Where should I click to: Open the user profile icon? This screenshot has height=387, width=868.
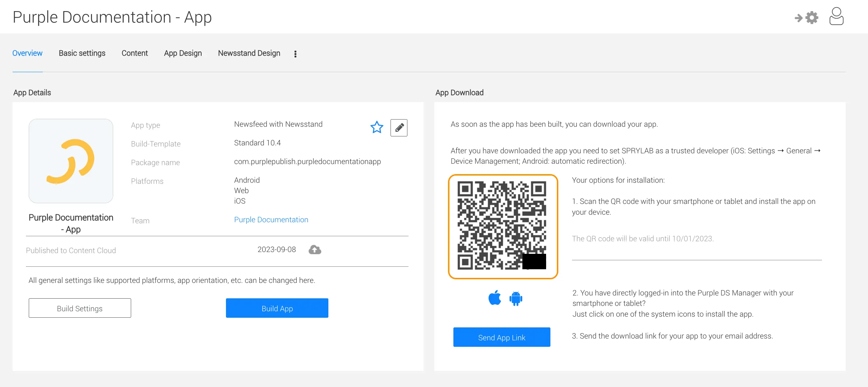point(836,17)
